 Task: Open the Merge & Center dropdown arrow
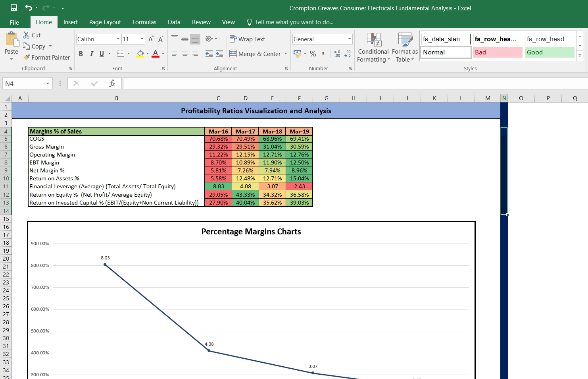tap(286, 54)
